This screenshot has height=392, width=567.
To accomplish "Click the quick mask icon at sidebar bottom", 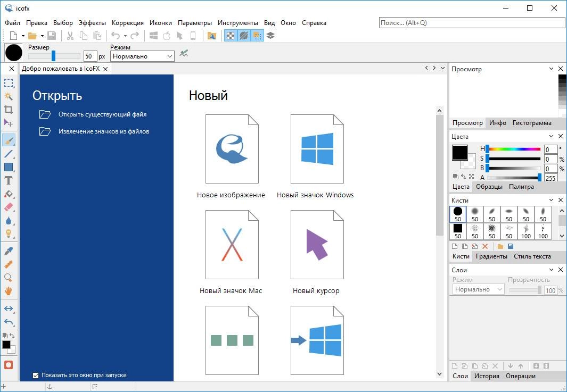I will click(9, 364).
